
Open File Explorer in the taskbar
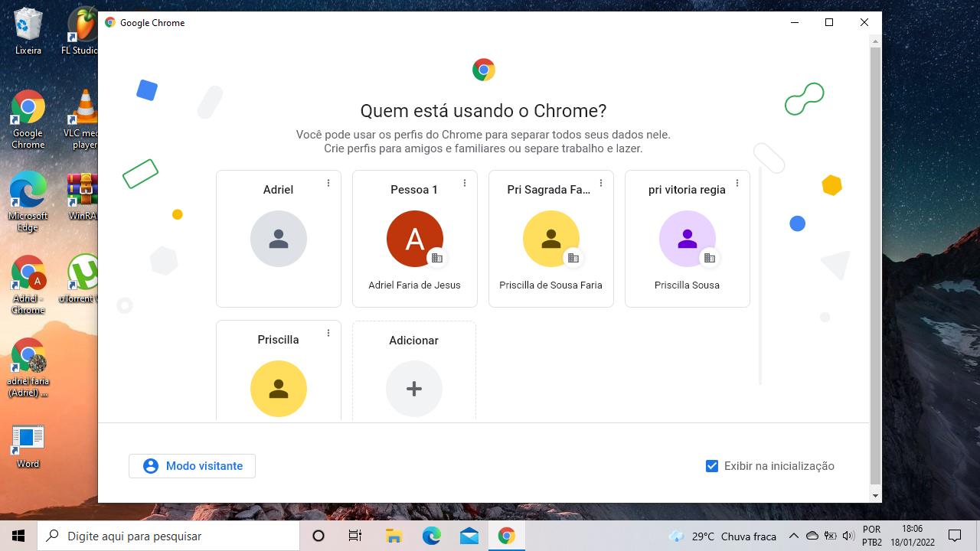394,536
